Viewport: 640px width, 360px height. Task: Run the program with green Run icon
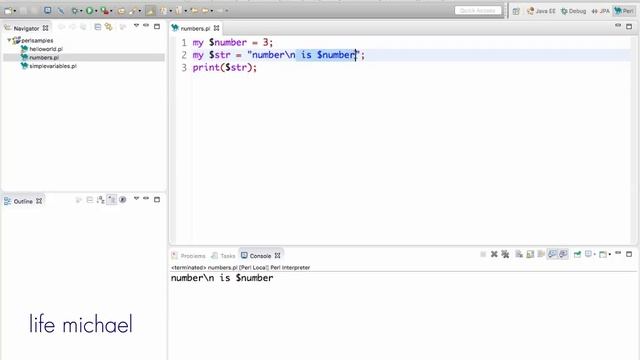(x=89, y=11)
